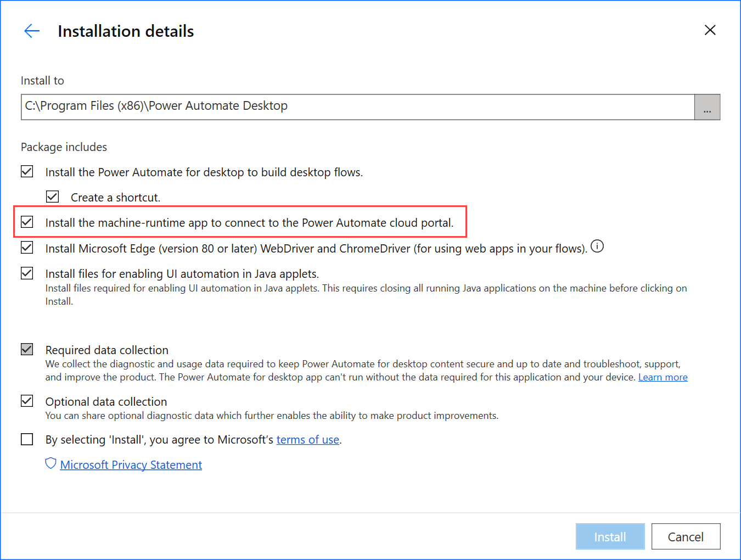Open the terms of use link
Screen dimensions: 741x560
pos(308,440)
